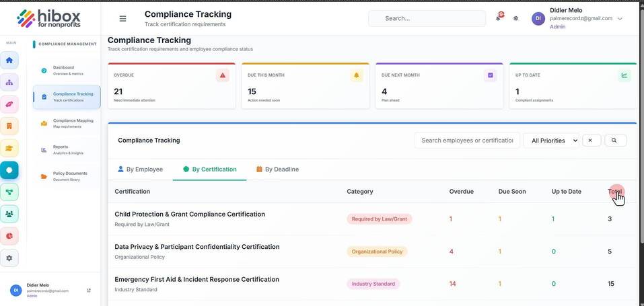This screenshot has height=306, width=644.
Task: Click the red warning icon on Overdue card
Action: [x=223, y=75]
